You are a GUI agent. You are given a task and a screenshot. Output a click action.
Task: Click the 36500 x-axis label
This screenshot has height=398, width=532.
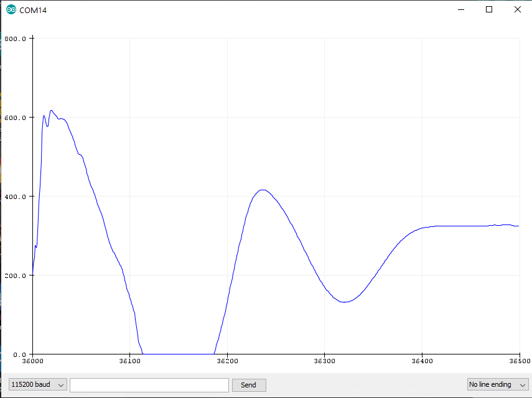(x=518, y=361)
